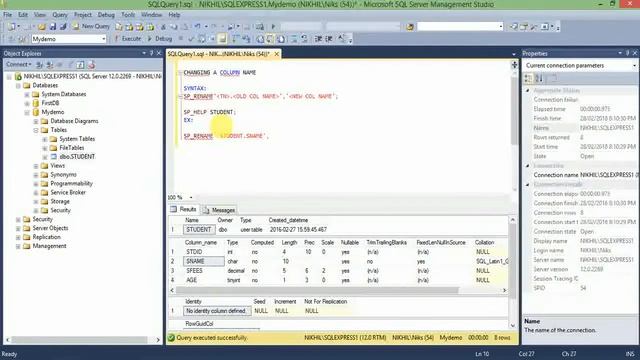Close the SQLQuery1.sql tab

(276, 54)
